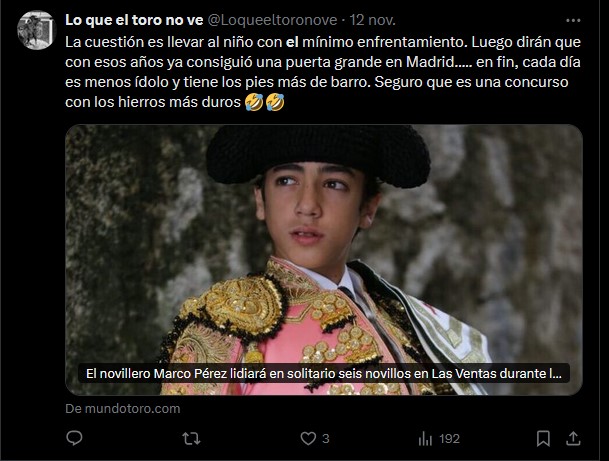Click the tweet body text

click(x=323, y=72)
